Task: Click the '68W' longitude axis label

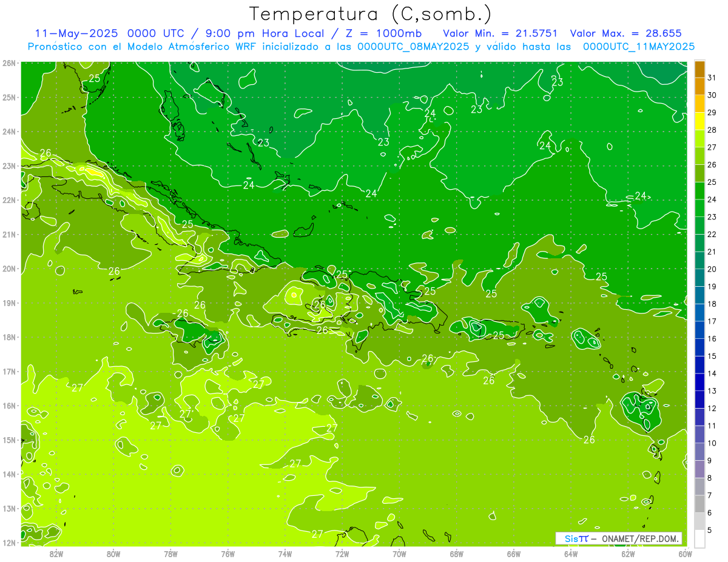Action: [x=457, y=554]
